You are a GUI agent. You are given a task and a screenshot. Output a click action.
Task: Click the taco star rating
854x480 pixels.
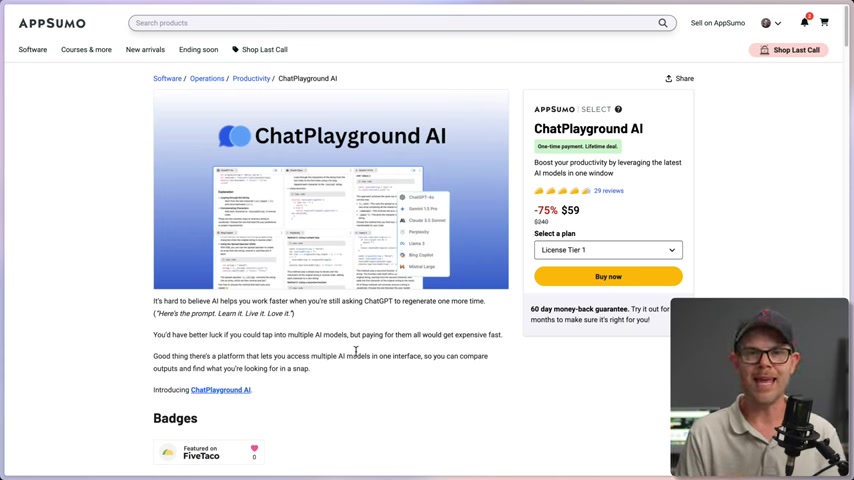(562, 191)
